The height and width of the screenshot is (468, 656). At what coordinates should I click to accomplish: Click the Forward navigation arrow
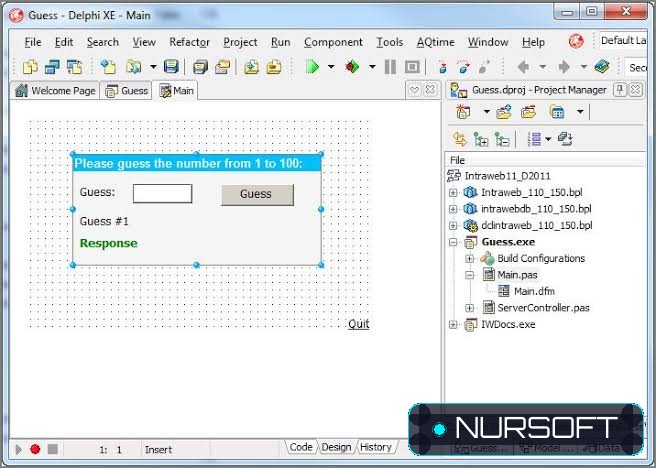564,66
